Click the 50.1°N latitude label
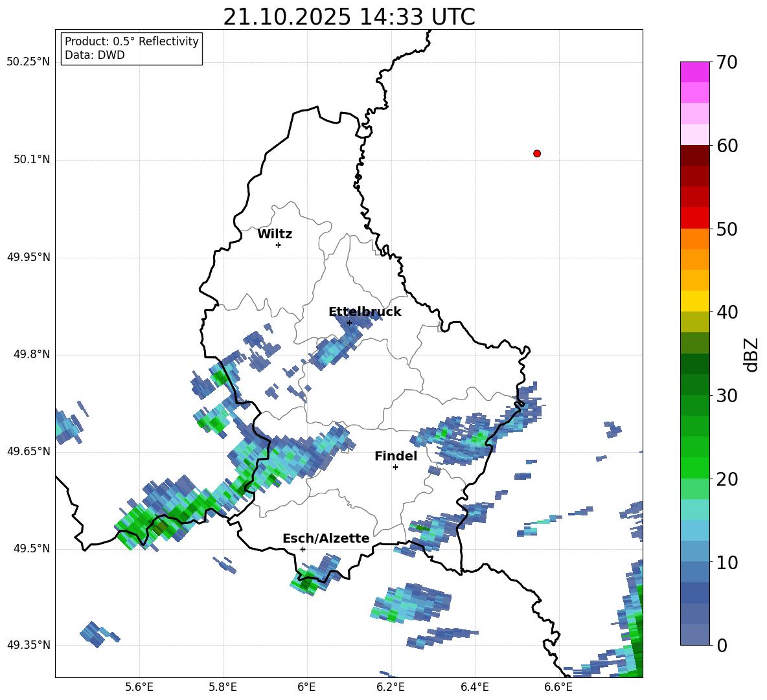Viewport: 767px width, 700px height. click(x=32, y=159)
